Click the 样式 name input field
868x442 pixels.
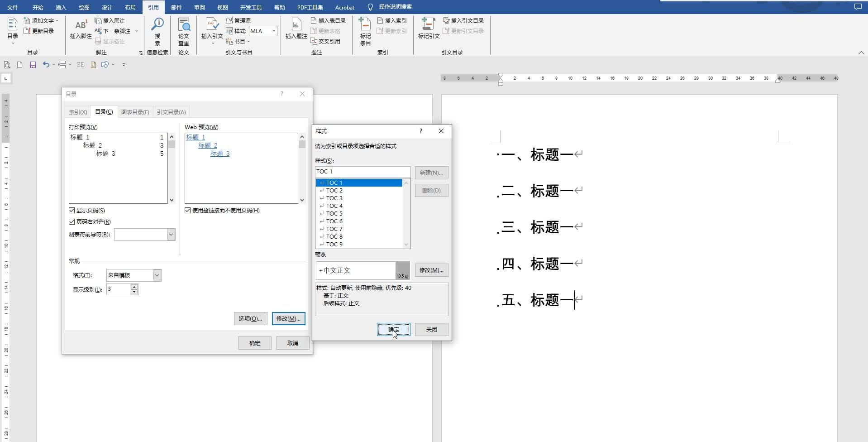coord(363,172)
